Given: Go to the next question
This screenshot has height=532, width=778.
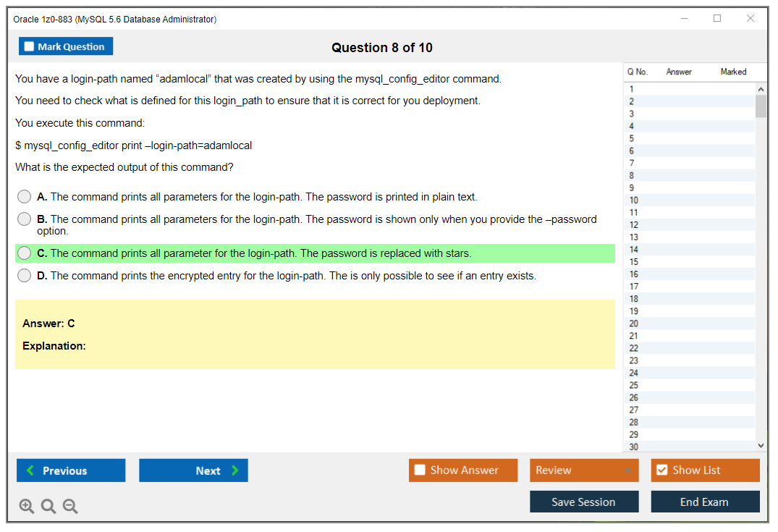Looking at the screenshot, I should tap(193, 470).
